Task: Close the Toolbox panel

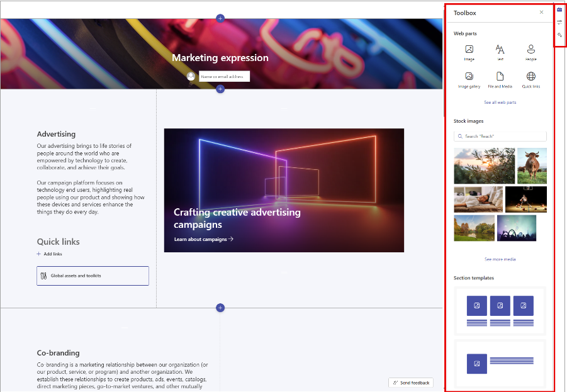Action: (542, 13)
